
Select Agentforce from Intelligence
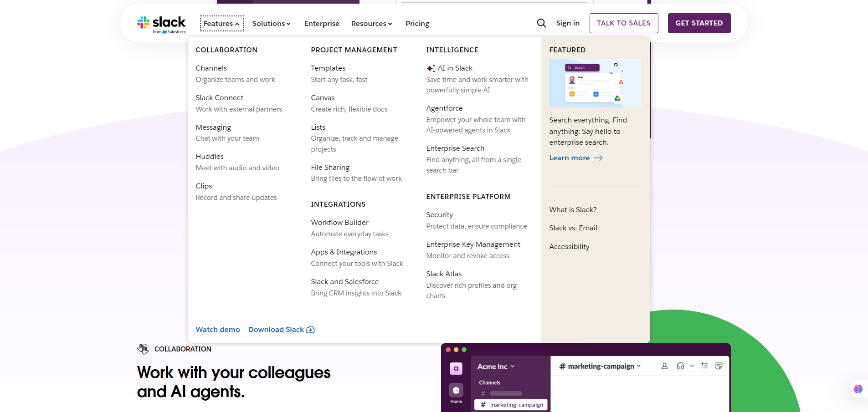pos(444,108)
